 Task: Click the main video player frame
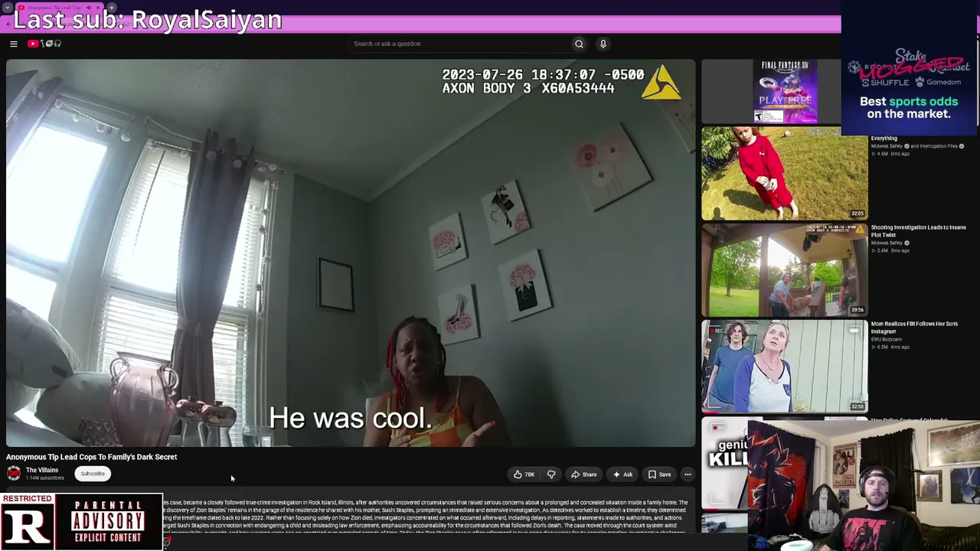351,253
